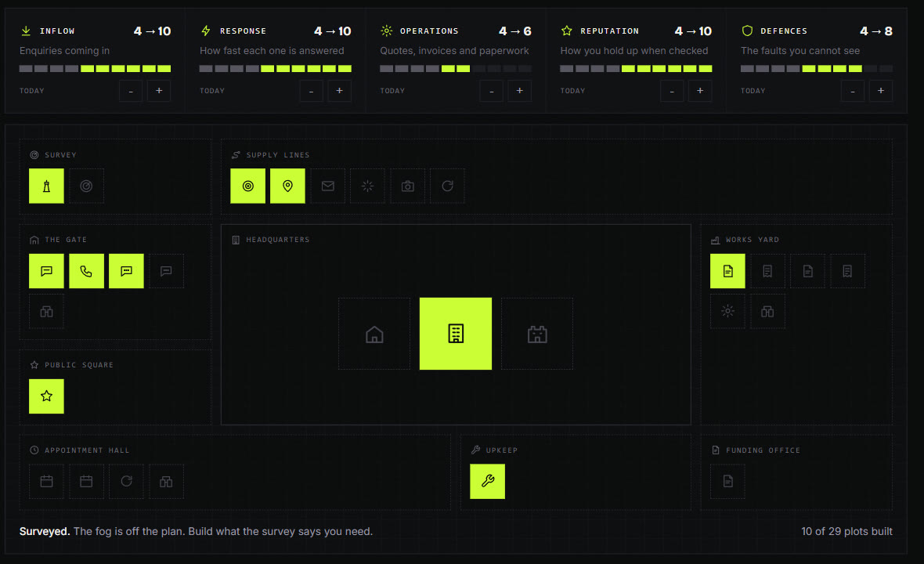Build the refresh arrow plot in Supply Lines
This screenshot has width=924, height=564.
[x=447, y=186]
